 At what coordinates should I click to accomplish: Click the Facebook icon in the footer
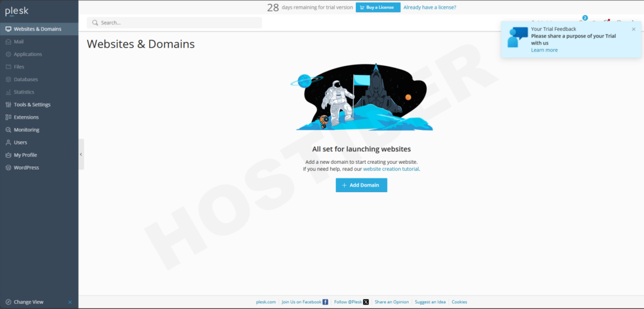pyautogui.click(x=325, y=302)
